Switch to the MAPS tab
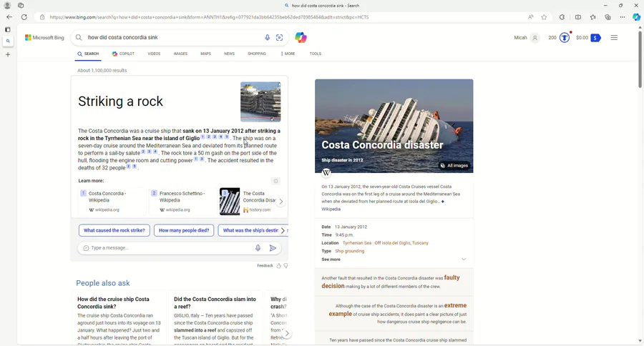 tap(206, 54)
